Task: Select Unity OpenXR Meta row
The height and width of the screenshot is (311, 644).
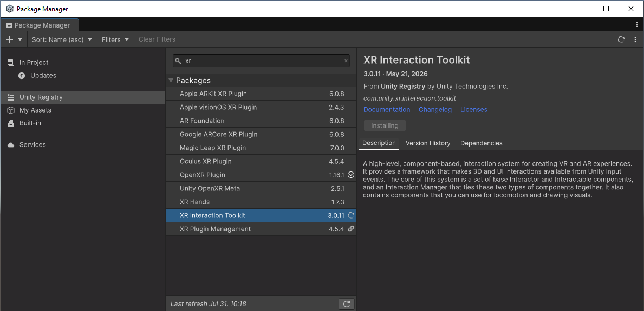Action: [261, 188]
